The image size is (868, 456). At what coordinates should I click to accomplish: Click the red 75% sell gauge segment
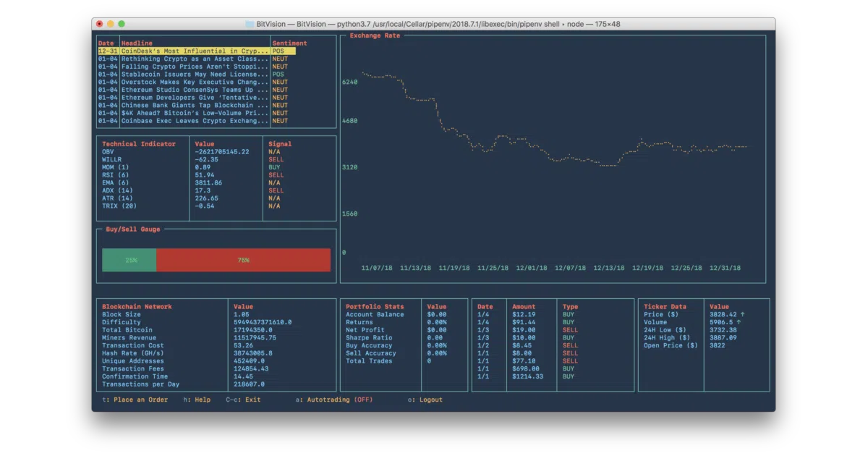243,260
